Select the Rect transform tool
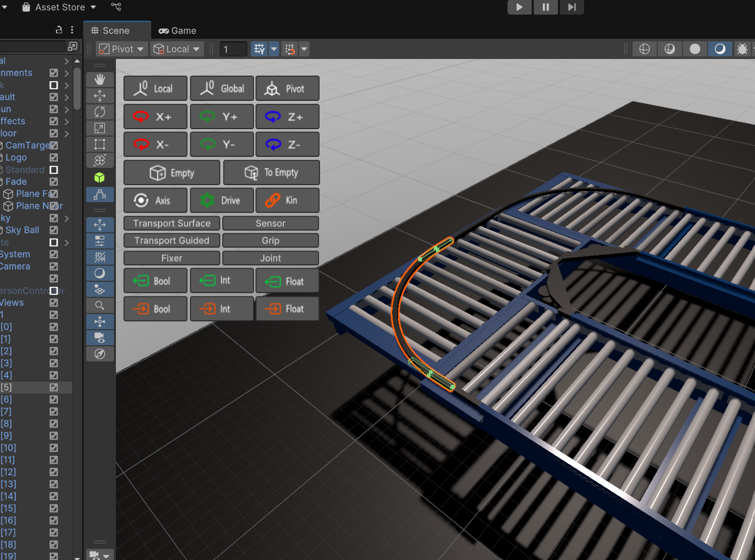This screenshot has height=560, width=755. pyautogui.click(x=100, y=144)
